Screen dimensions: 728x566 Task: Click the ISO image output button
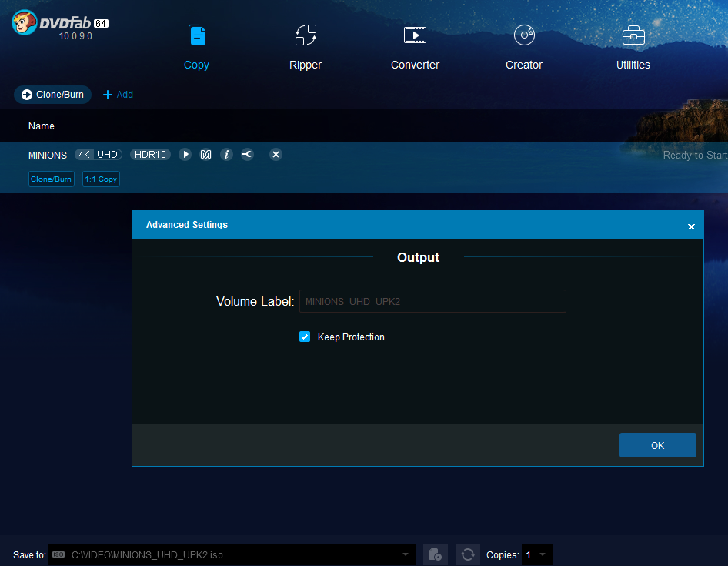[x=436, y=554]
